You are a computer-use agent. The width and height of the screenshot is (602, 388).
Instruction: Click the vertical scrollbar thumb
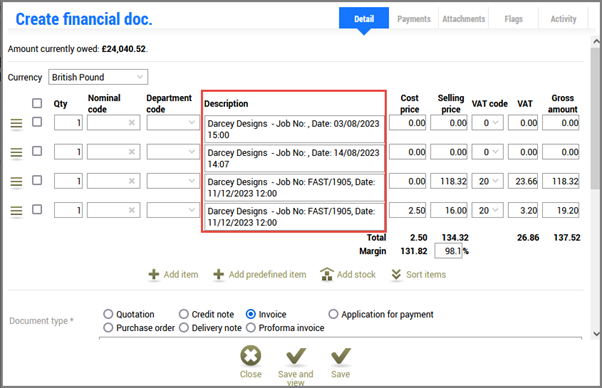pos(595,118)
